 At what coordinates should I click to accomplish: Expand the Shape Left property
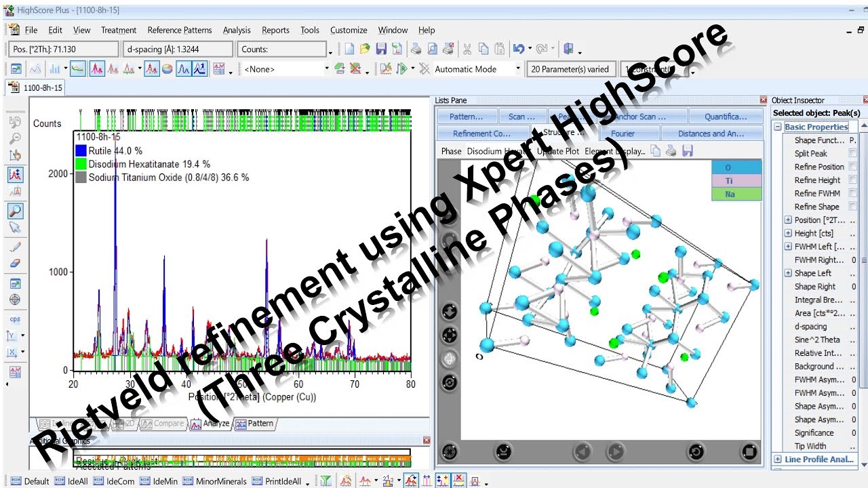[788, 273]
